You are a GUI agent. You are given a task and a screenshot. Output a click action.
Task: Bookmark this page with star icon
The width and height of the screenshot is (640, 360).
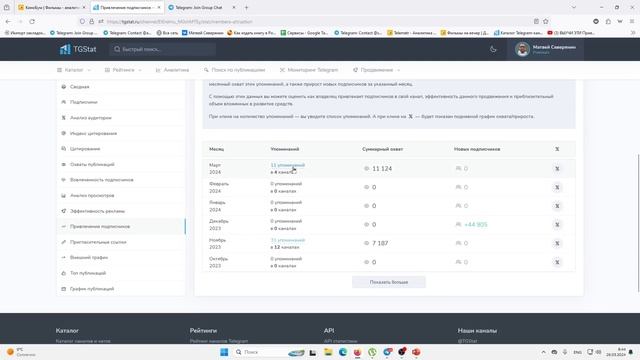click(546, 21)
